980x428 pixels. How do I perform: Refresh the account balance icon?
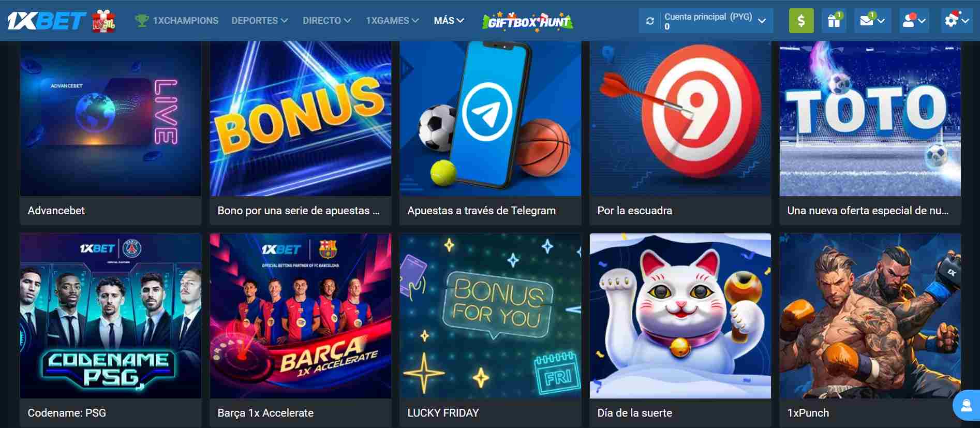[650, 21]
